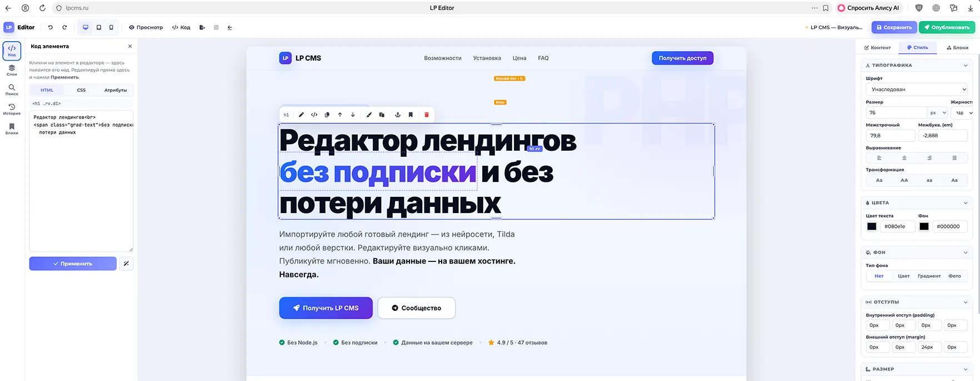Set text alignment to center
Screen dimensions: 980x381
(904, 158)
